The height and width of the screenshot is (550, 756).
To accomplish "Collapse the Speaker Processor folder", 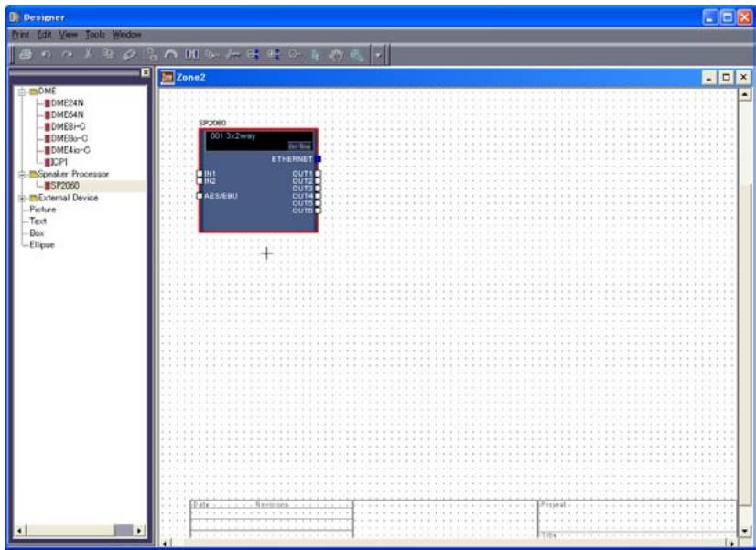I will (x=22, y=174).
